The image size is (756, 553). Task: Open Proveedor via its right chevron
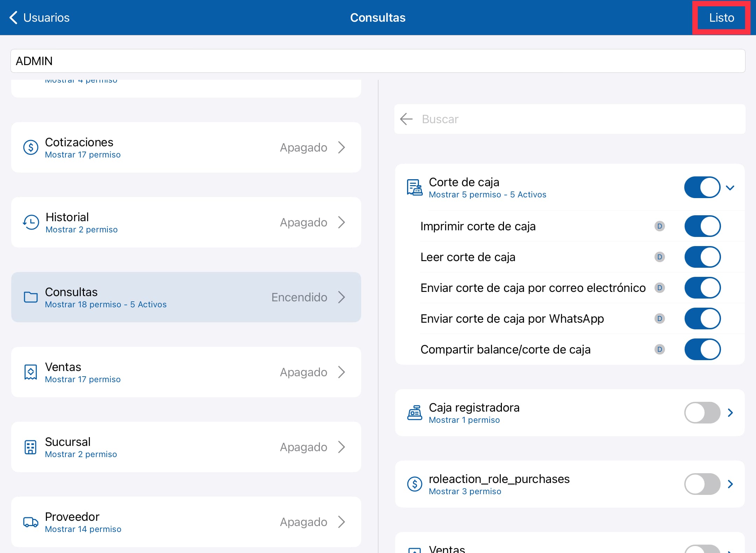tap(342, 522)
